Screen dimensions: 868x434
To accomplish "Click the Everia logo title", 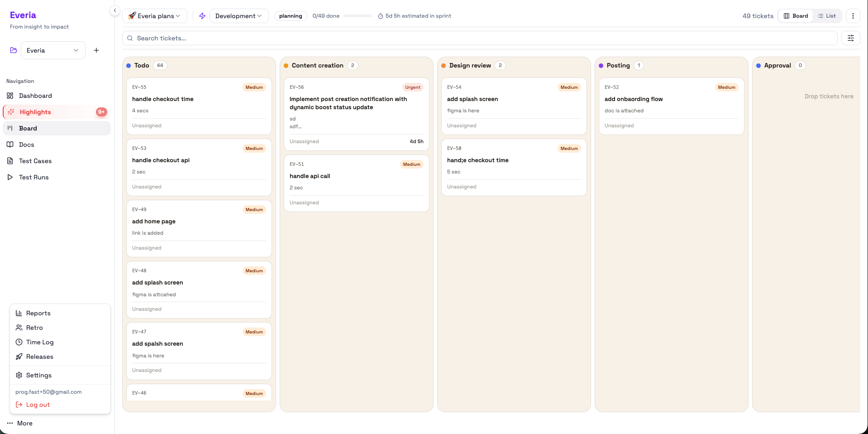I will [x=23, y=15].
